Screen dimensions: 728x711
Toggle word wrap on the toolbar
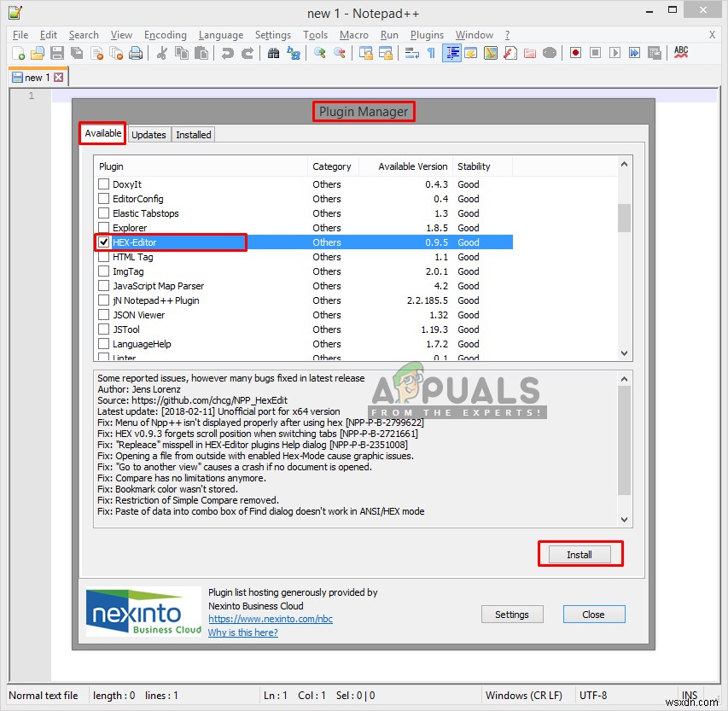pyautogui.click(x=411, y=53)
